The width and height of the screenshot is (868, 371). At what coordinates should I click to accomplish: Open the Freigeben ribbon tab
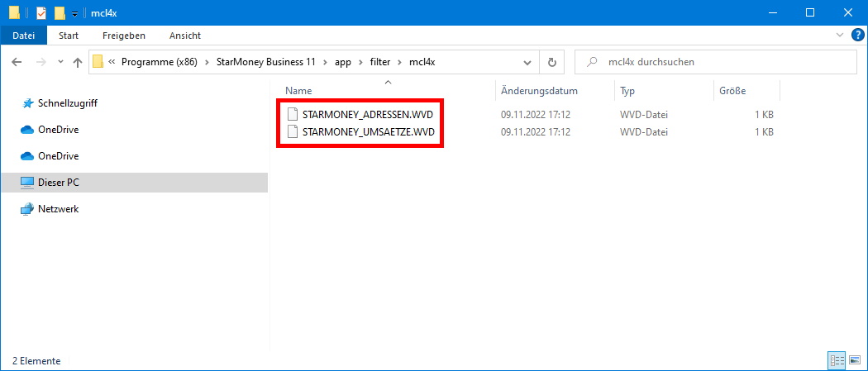pos(124,36)
